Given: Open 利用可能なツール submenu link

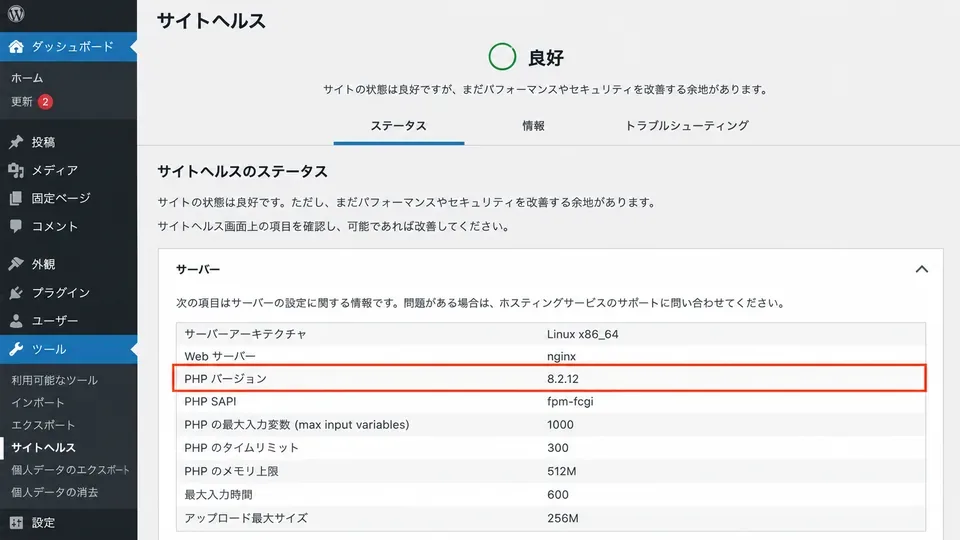Looking at the screenshot, I should 54,380.
